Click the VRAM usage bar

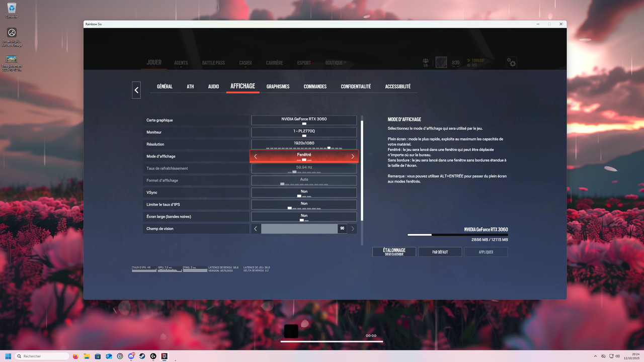pyautogui.click(x=457, y=235)
